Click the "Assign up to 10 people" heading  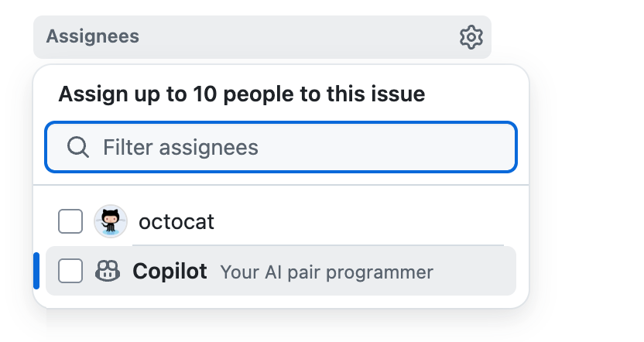pos(241,94)
